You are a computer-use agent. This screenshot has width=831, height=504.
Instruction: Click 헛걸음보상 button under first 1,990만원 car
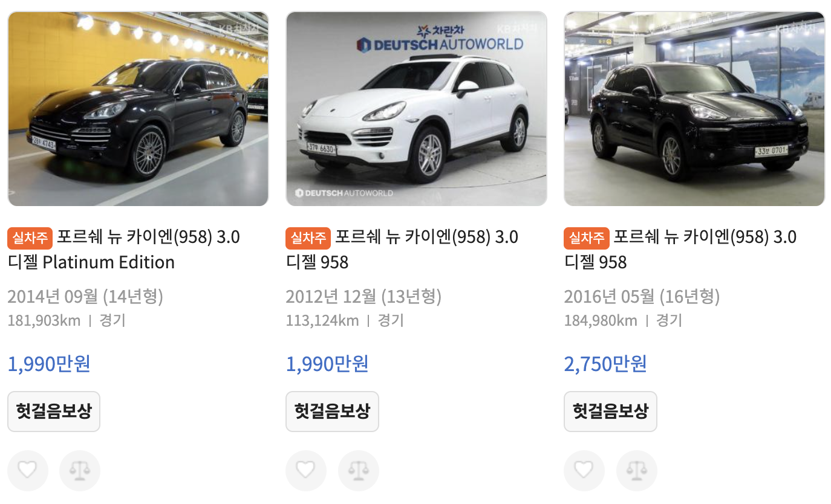(54, 412)
